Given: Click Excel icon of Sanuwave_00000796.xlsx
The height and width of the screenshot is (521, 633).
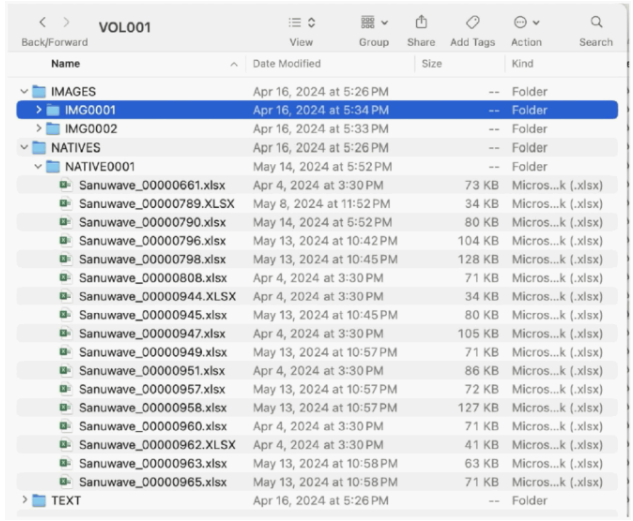Looking at the screenshot, I should click(65, 241).
